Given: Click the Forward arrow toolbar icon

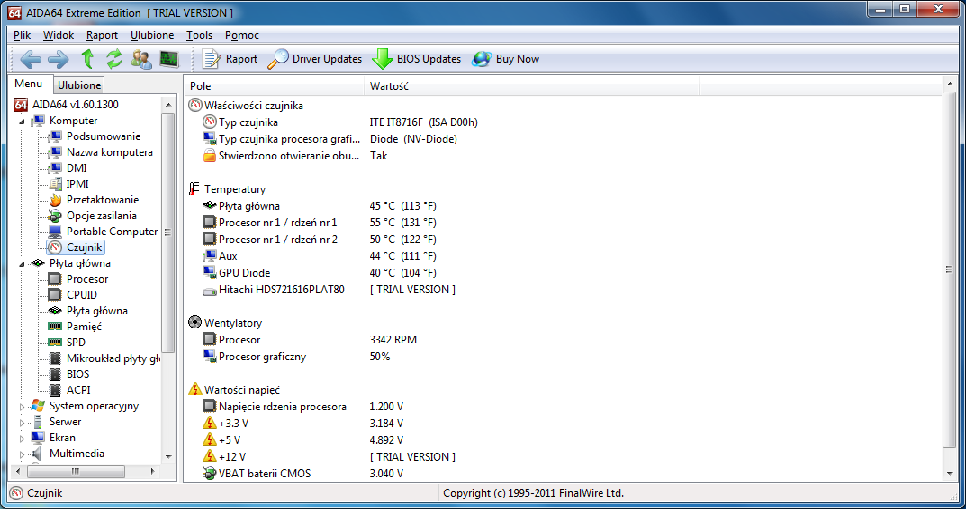Looking at the screenshot, I should pos(58,59).
